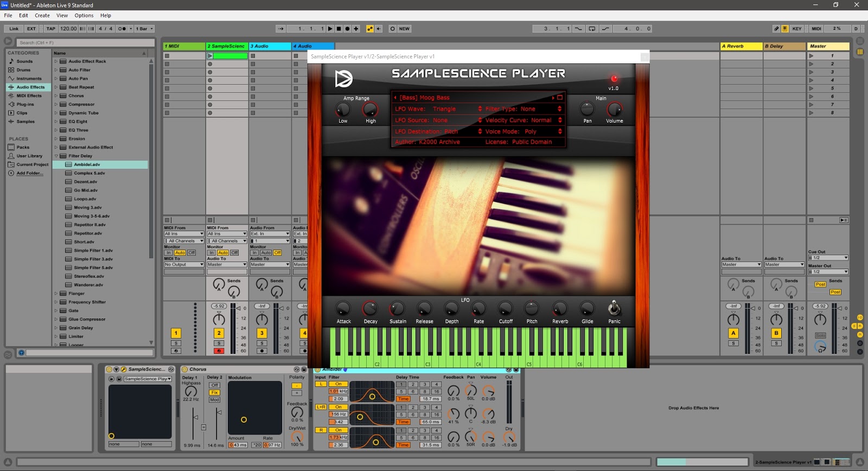The height and width of the screenshot is (471, 868).
Task: Toggle the Computer MIDI Keyboard icon
Action: click(785, 29)
